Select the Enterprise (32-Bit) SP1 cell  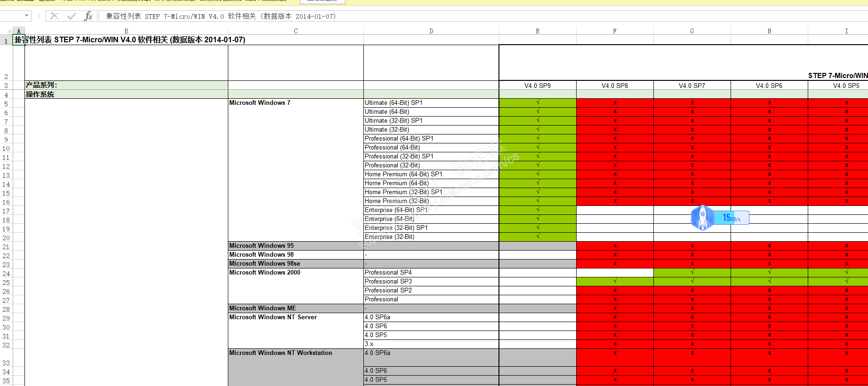[x=431, y=228]
